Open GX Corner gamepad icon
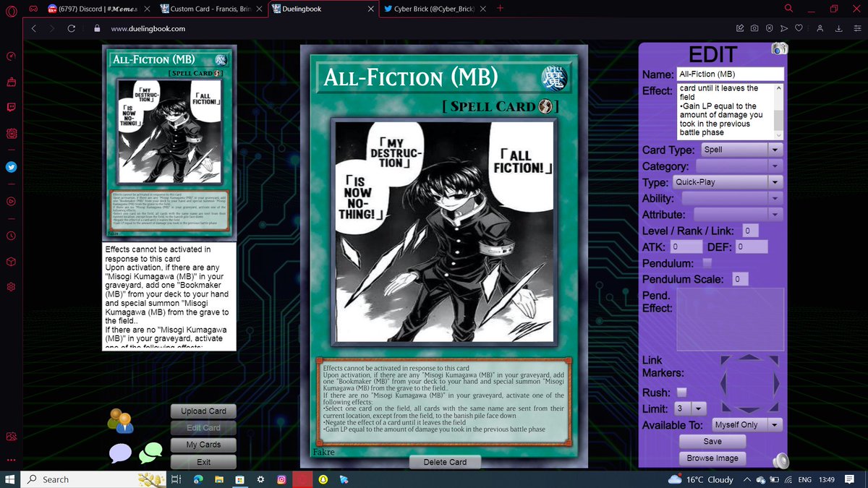868x488 pixels. click(x=33, y=9)
